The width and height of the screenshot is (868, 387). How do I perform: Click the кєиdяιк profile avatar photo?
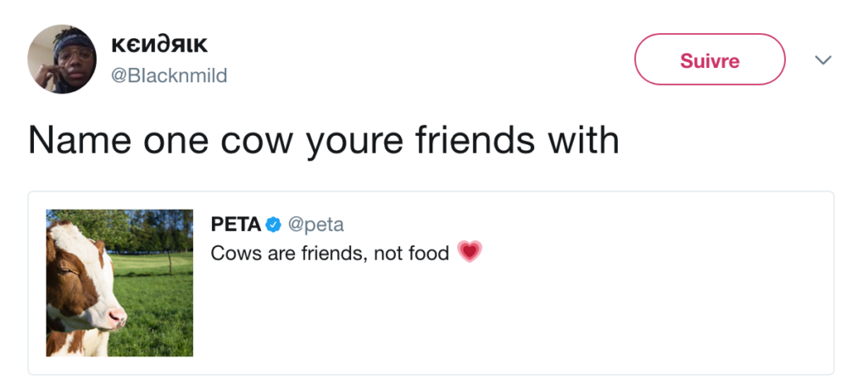[x=62, y=59]
